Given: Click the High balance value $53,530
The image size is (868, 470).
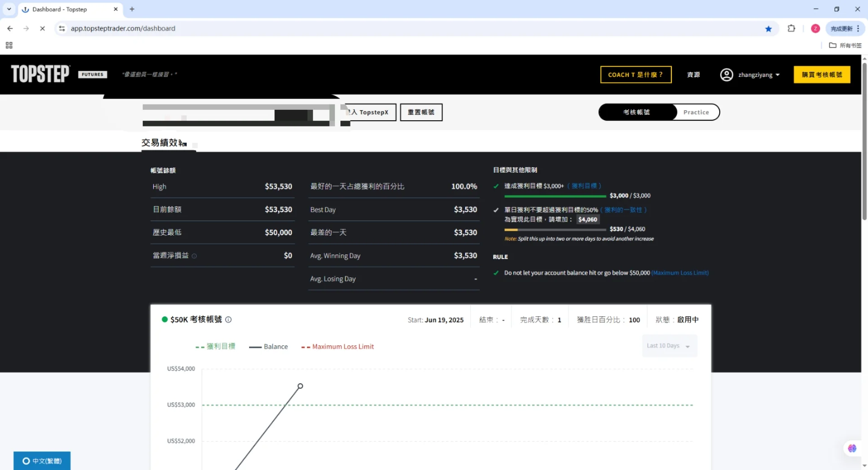Looking at the screenshot, I should pyautogui.click(x=278, y=186).
